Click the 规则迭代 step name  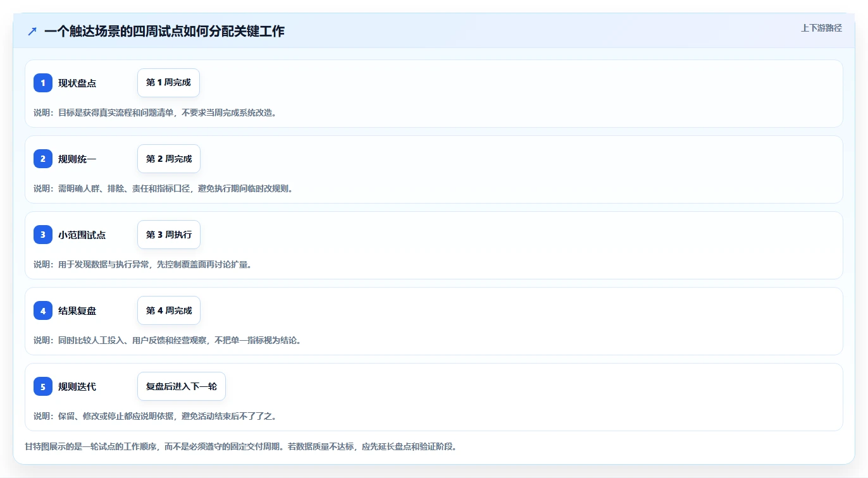pyautogui.click(x=77, y=386)
